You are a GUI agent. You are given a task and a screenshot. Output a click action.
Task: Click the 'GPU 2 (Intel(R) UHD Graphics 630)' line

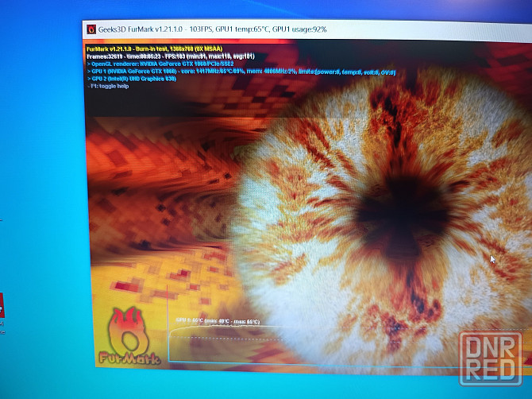click(x=132, y=79)
